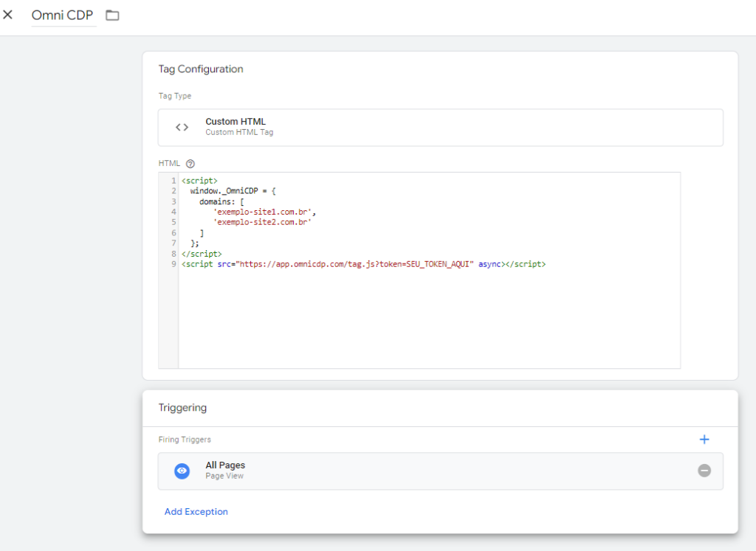Show help for the HTML field
756x551 pixels.
pos(190,164)
